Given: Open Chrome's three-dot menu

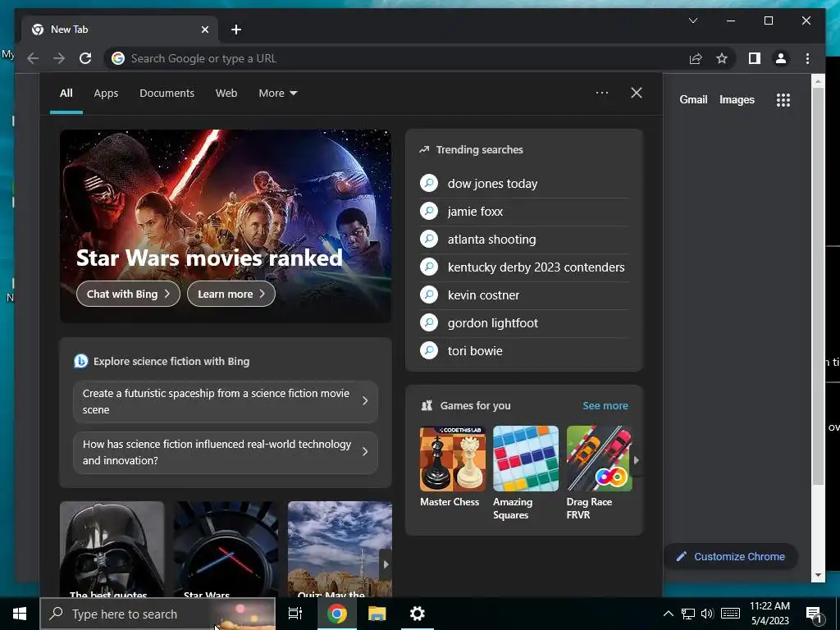Looking at the screenshot, I should tap(807, 58).
